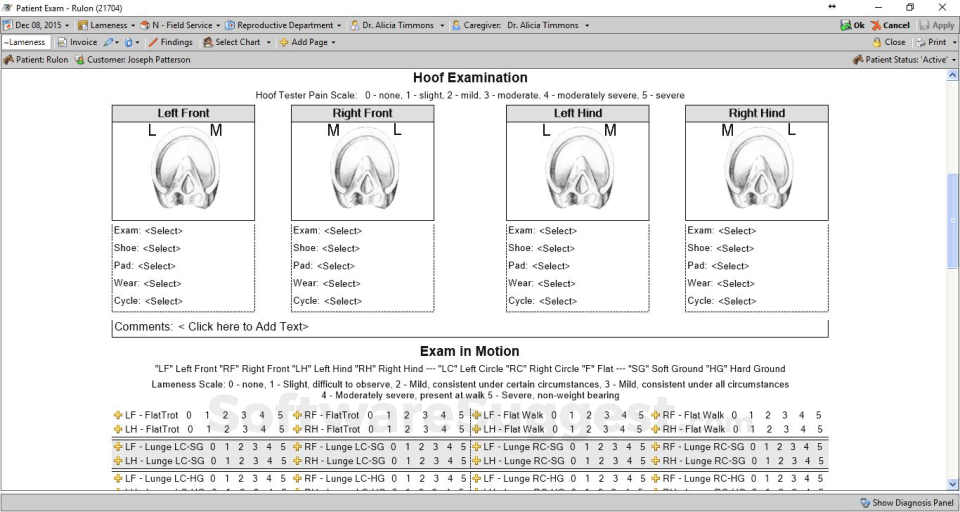Image resolution: width=960 pixels, height=512 pixels.
Task: Click plus icon beside LF - FlatTrot
Action: [x=118, y=415]
